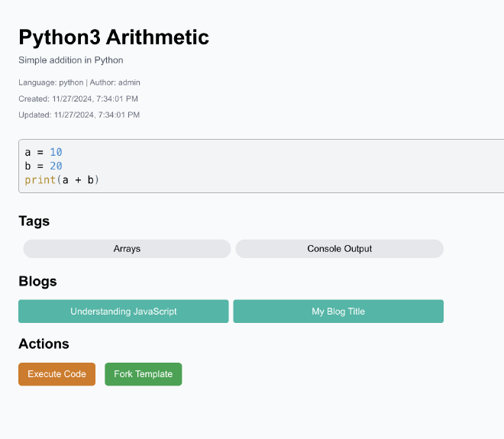Click the Python3 Arithmetic page title

point(114,37)
